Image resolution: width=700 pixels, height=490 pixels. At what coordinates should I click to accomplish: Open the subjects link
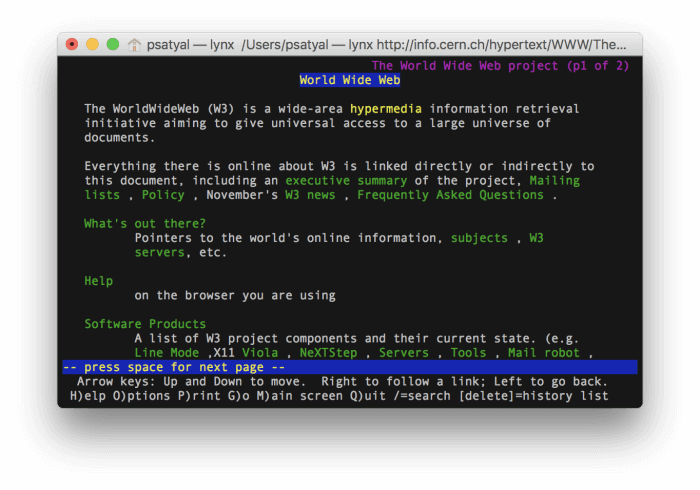coord(479,238)
